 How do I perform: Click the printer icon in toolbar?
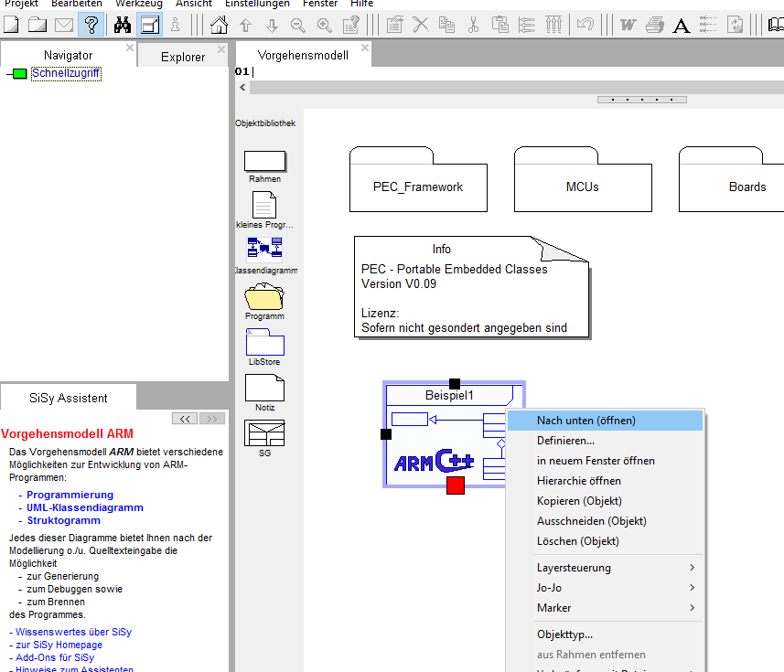(654, 25)
